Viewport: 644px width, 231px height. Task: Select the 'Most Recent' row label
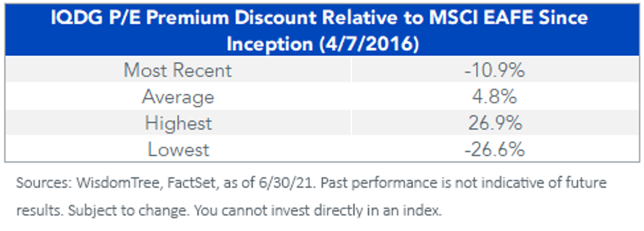(x=178, y=70)
